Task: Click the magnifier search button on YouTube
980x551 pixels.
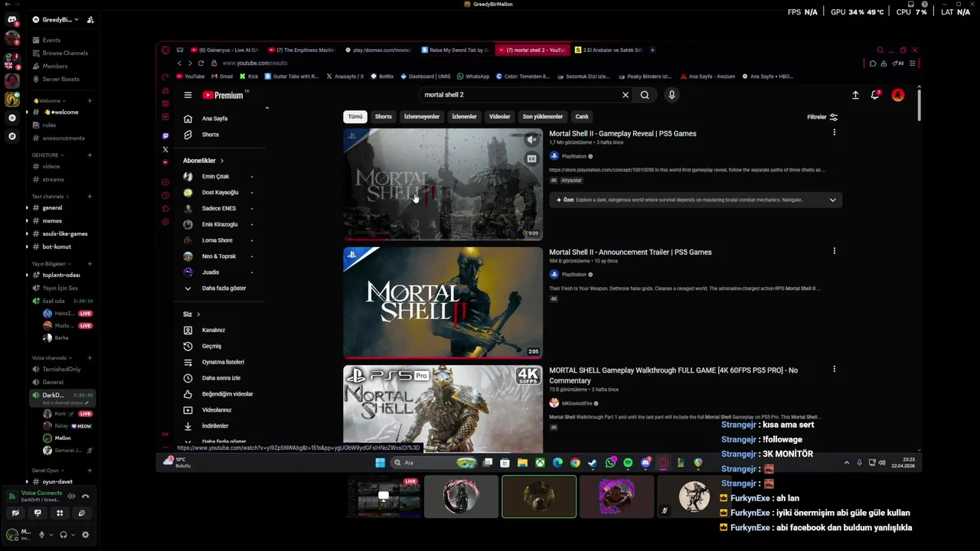Action: click(x=645, y=95)
